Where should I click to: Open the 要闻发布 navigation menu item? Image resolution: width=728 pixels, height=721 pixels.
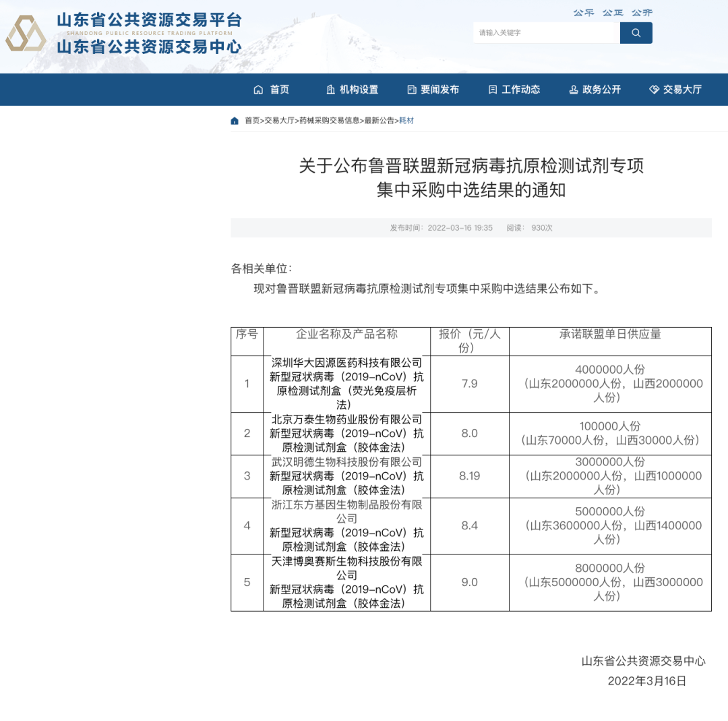[x=433, y=90]
